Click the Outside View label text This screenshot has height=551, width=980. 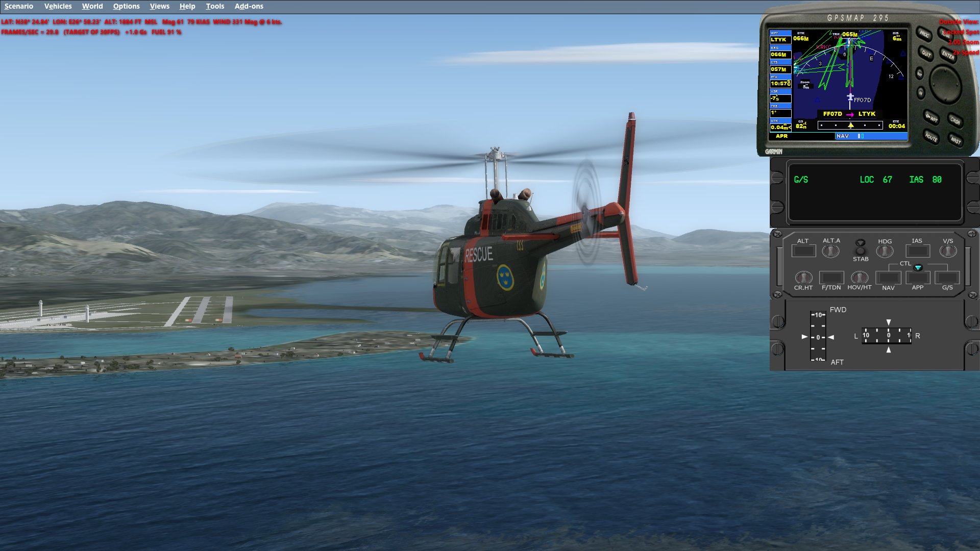click(959, 22)
